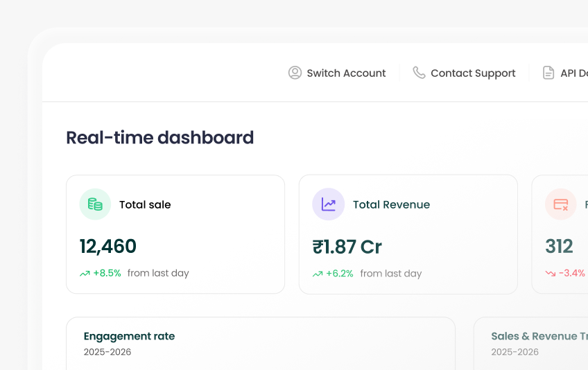Viewport: 588px width, 370px height.
Task: Click the Sales & Revenue card title
Action: click(539, 336)
